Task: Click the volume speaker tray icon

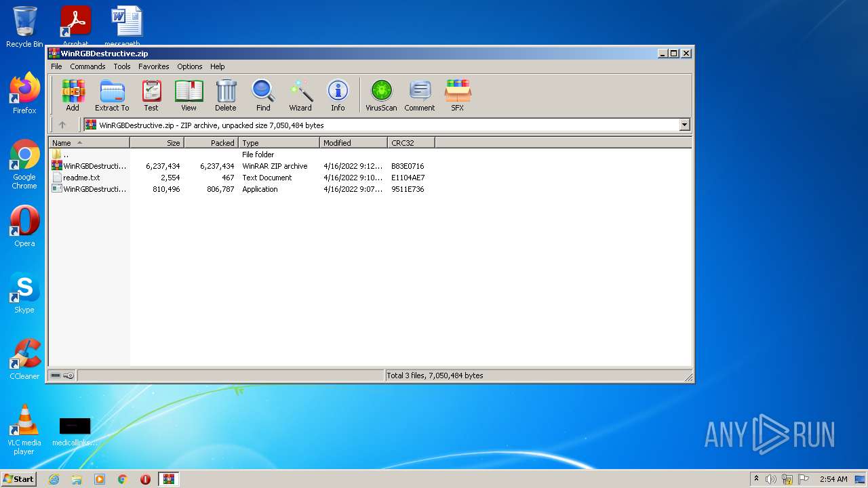Action: point(771,479)
